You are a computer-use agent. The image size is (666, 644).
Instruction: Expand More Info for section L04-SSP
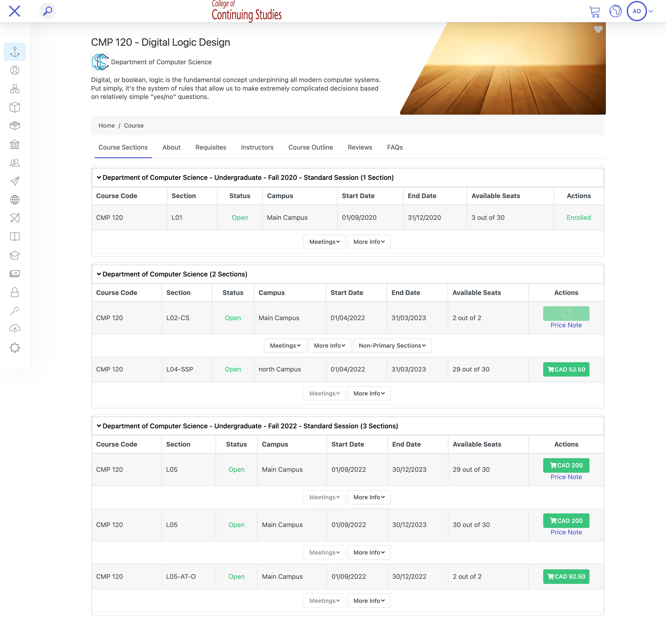(369, 393)
